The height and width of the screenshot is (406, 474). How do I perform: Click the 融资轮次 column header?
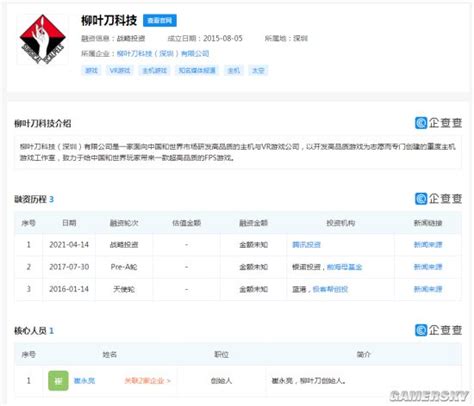click(124, 223)
